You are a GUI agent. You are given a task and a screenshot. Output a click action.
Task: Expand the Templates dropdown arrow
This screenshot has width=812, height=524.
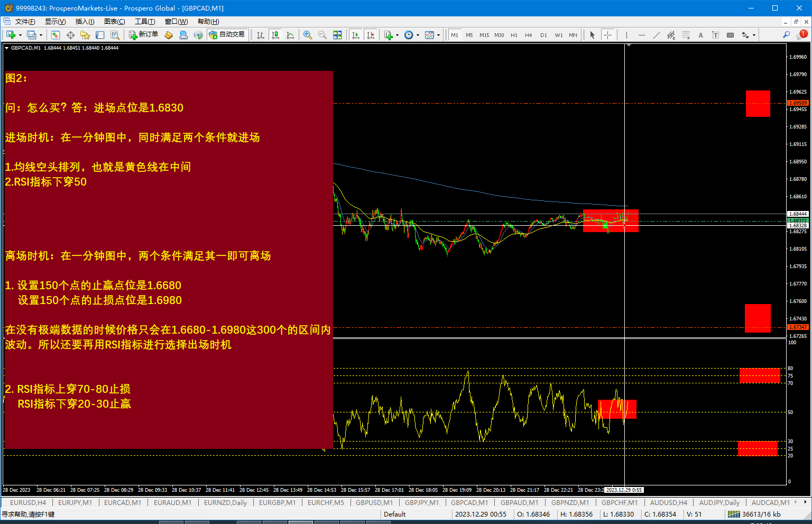click(438, 35)
